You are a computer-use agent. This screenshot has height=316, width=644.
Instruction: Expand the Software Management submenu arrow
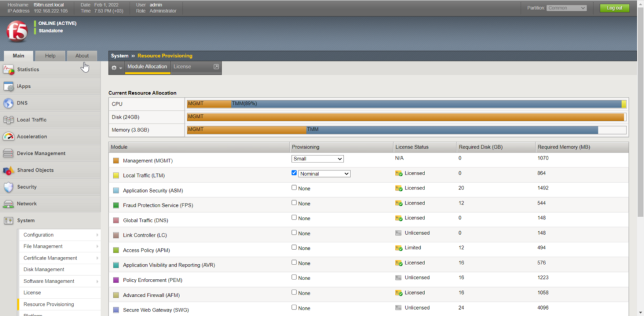click(97, 281)
